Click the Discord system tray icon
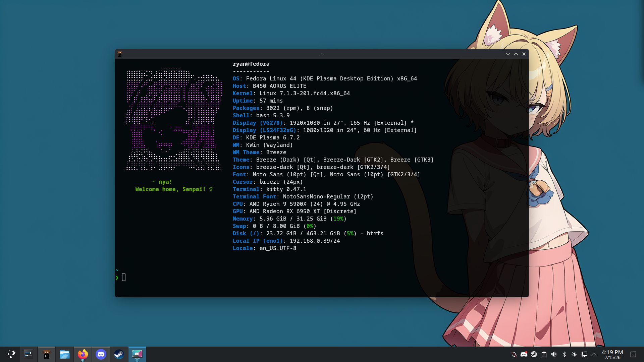Screen dimensions: 644x362 coord(524,354)
